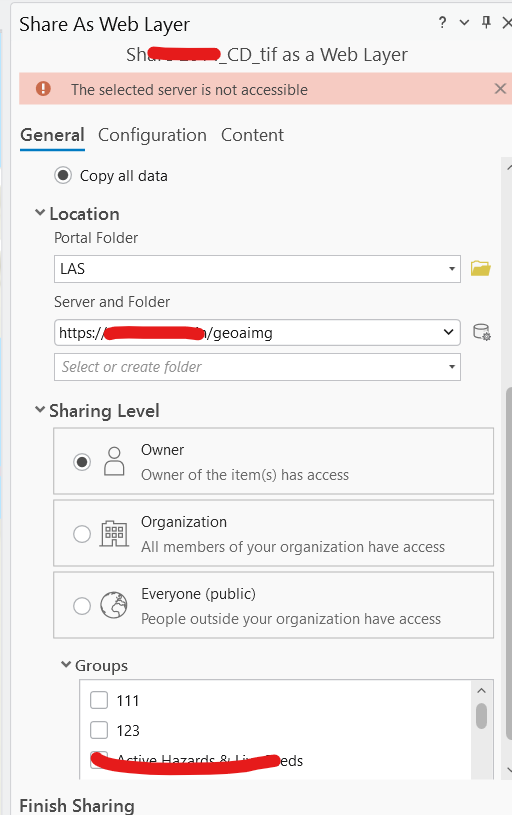The image size is (512, 815).
Task: Browse portal folders with the yellow folder icon
Action: click(x=481, y=269)
